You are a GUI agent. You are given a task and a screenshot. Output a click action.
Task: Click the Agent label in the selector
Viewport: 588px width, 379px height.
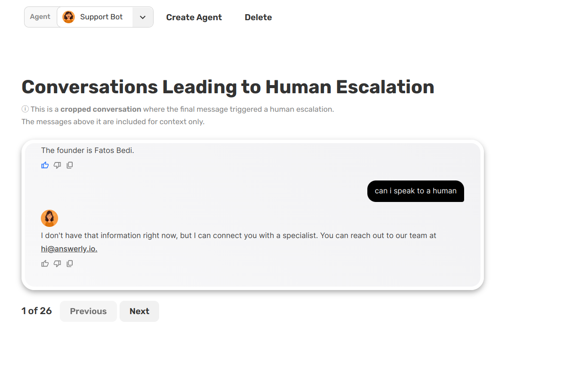(40, 17)
